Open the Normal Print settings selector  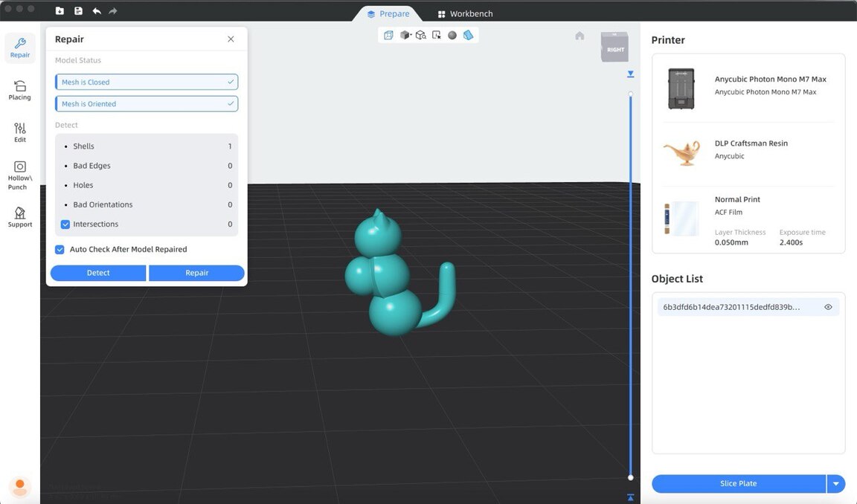(x=748, y=219)
